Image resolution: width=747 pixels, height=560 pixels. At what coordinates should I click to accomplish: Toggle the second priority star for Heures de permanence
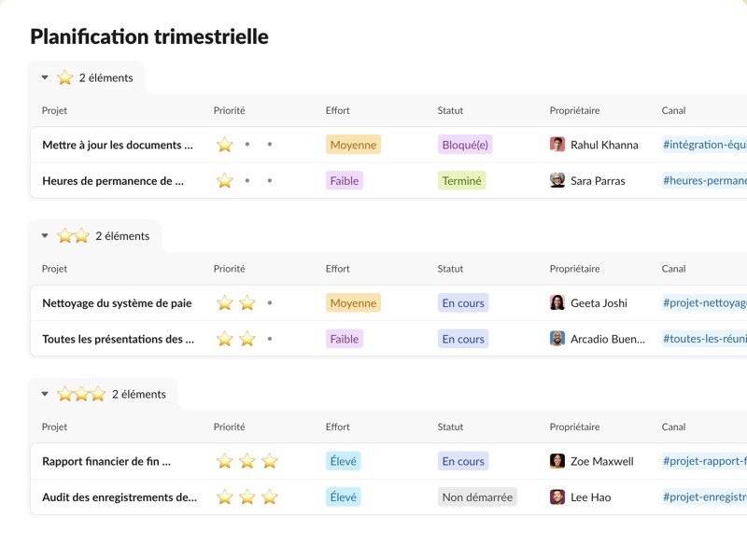pyautogui.click(x=247, y=180)
